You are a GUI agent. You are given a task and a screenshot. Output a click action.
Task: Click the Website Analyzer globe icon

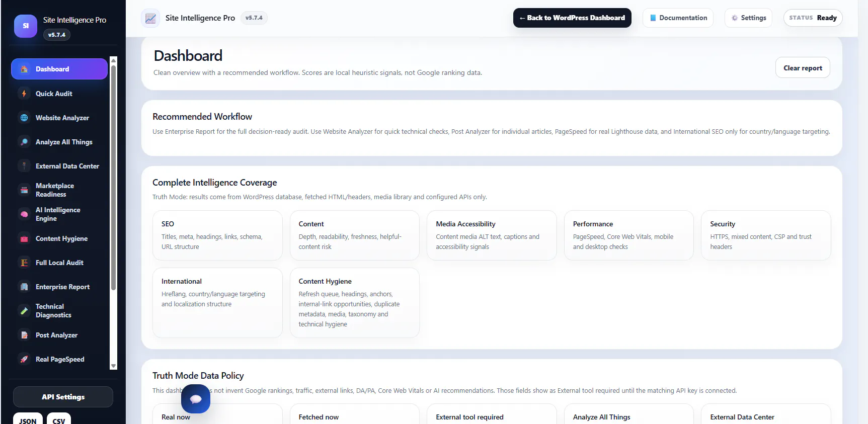24,118
